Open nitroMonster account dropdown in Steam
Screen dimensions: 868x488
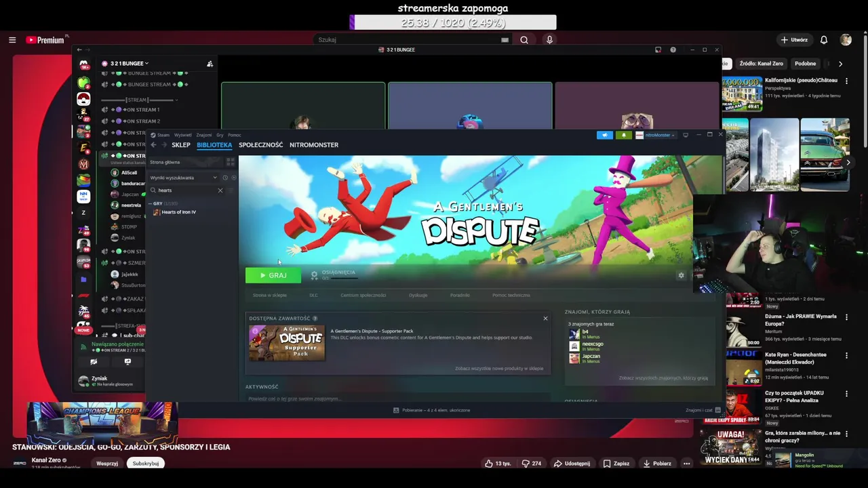point(656,135)
